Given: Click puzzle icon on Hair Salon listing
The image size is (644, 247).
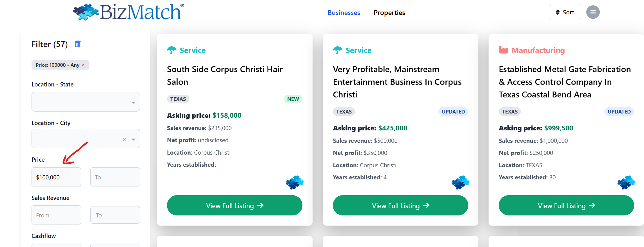Looking at the screenshot, I should (x=295, y=183).
